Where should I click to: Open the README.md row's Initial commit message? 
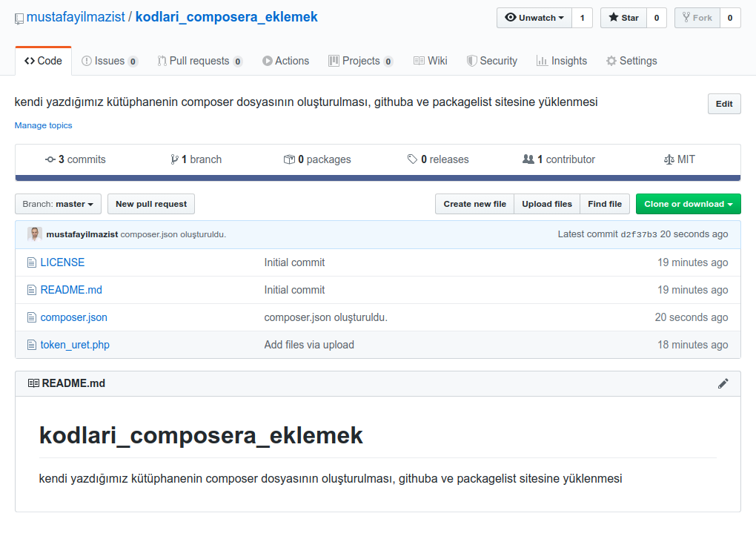point(294,290)
